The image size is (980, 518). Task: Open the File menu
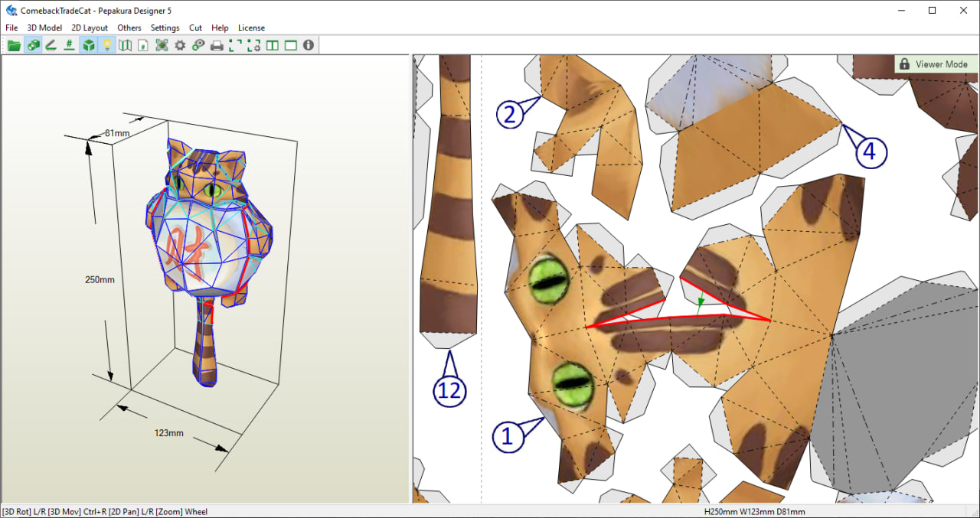(11, 28)
